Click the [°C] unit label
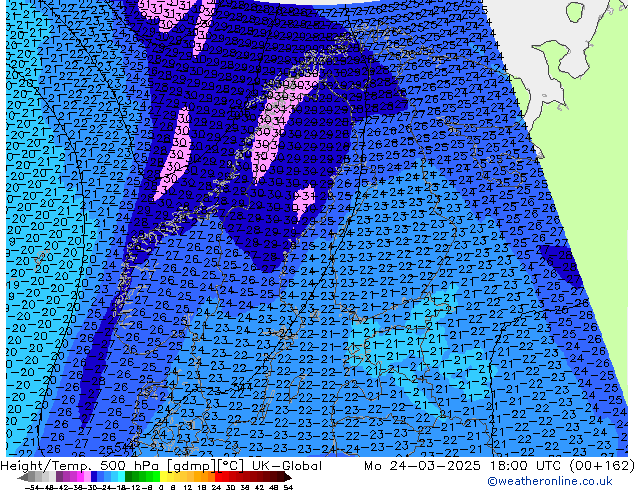The height and width of the screenshot is (490, 634). coord(231,466)
